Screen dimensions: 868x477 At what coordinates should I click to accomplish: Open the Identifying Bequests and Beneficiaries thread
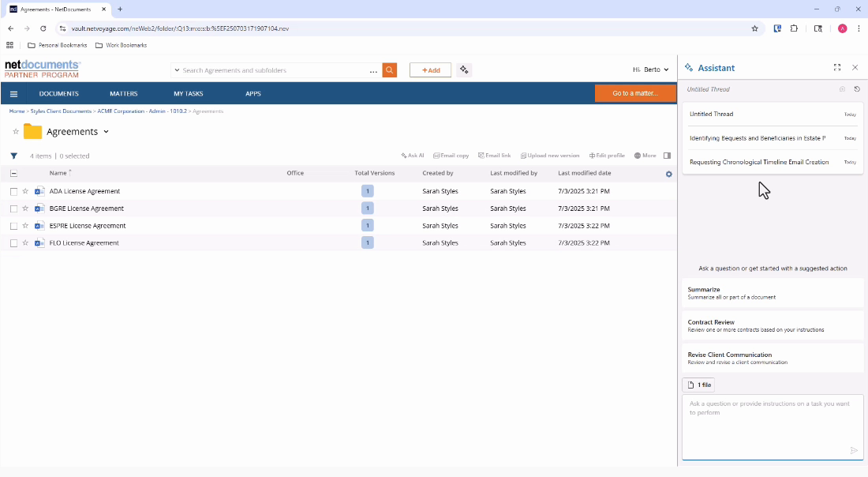773,138
